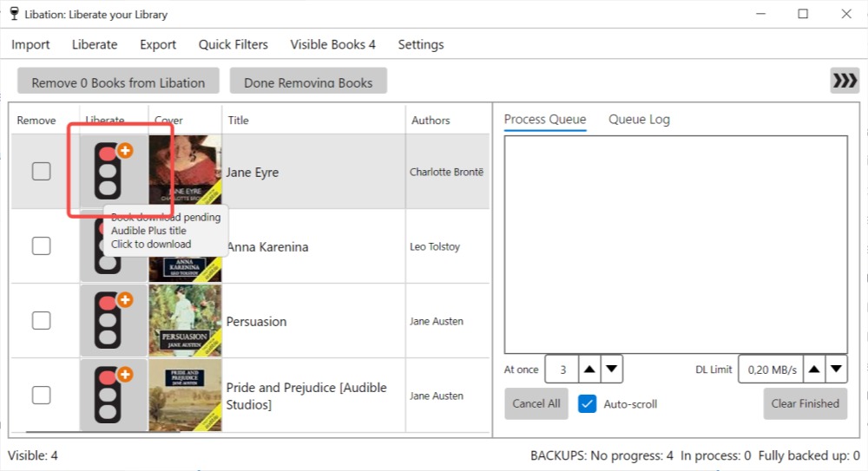Open the Quick Filters menu
This screenshot has height=471, width=868.
point(233,44)
